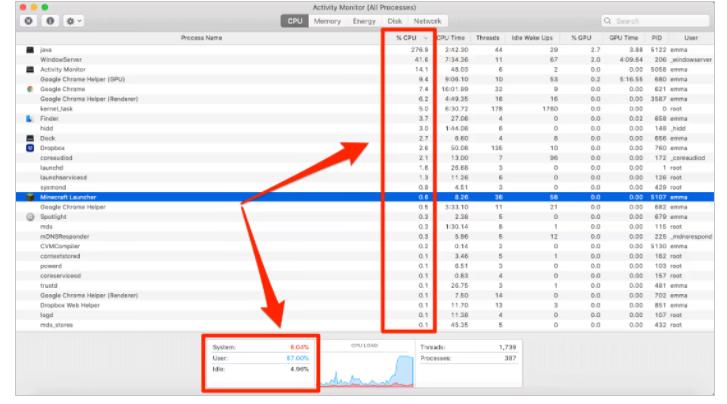The height and width of the screenshot is (404, 727).
Task: Select the kernel_task process row
Action: pos(365,109)
